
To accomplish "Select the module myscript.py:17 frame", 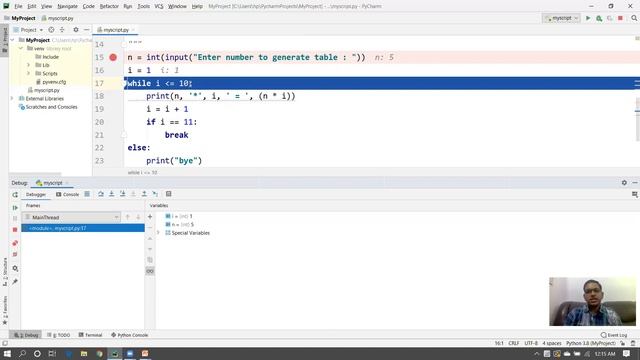I will (x=83, y=228).
